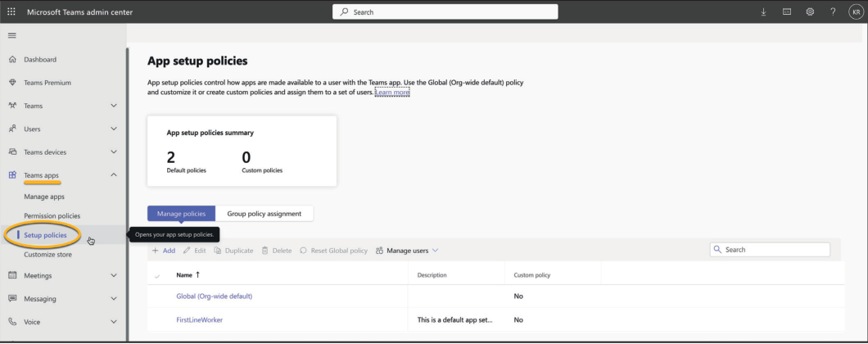Click the '0 Custom policies' summary count
The height and width of the screenshot is (344, 868).
262,161
